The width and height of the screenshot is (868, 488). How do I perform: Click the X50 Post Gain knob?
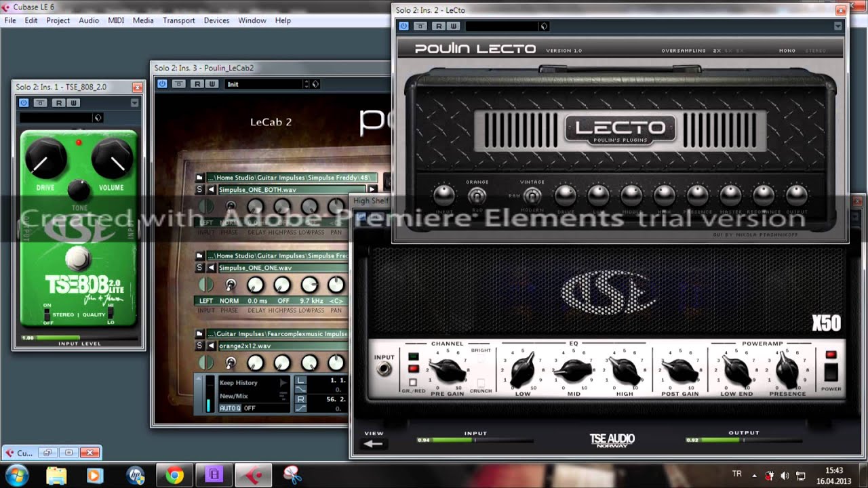tap(679, 370)
